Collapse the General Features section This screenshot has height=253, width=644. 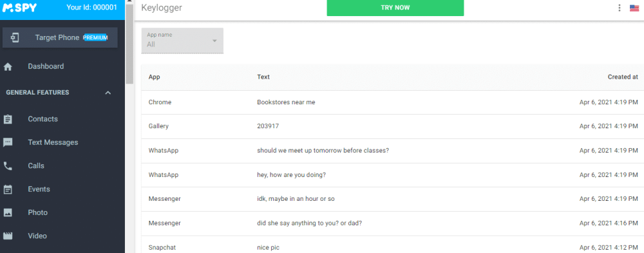tap(108, 93)
